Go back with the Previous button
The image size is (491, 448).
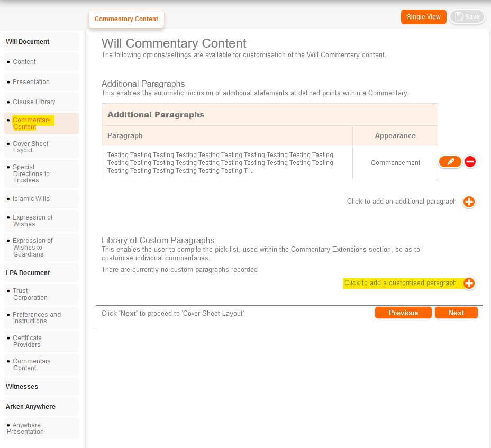pyautogui.click(x=403, y=313)
